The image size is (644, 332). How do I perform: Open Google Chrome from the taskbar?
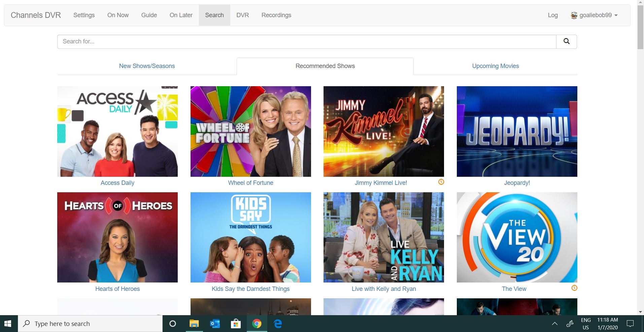pos(257,324)
